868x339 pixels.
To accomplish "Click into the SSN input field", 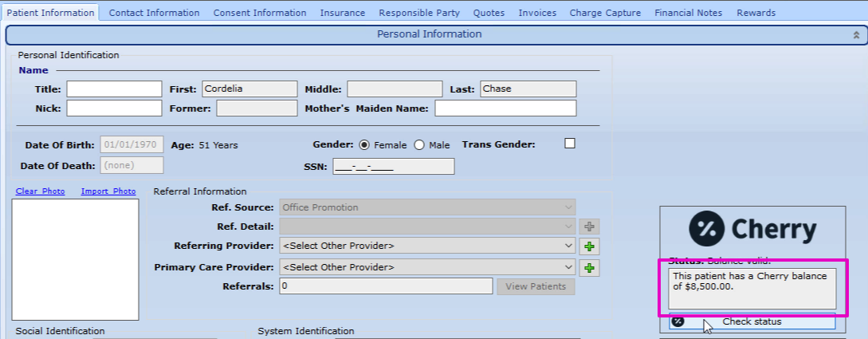I will point(393,166).
